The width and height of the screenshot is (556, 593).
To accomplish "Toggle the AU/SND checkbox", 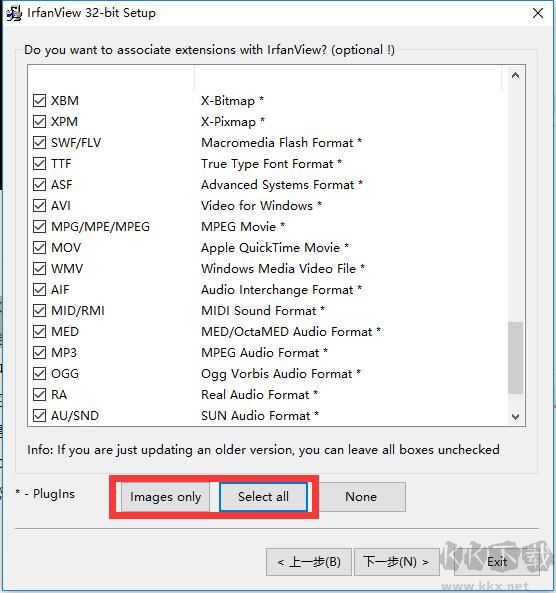I will click(39, 416).
